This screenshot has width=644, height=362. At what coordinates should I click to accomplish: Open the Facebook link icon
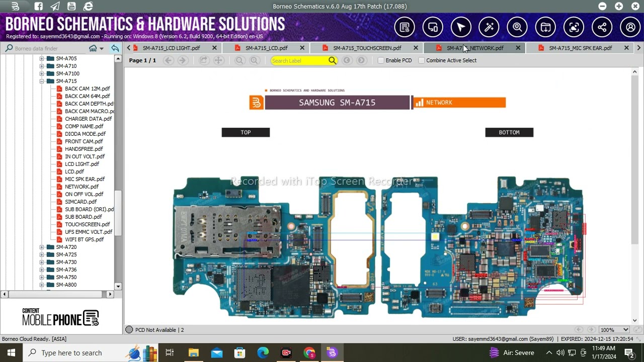tap(39, 7)
